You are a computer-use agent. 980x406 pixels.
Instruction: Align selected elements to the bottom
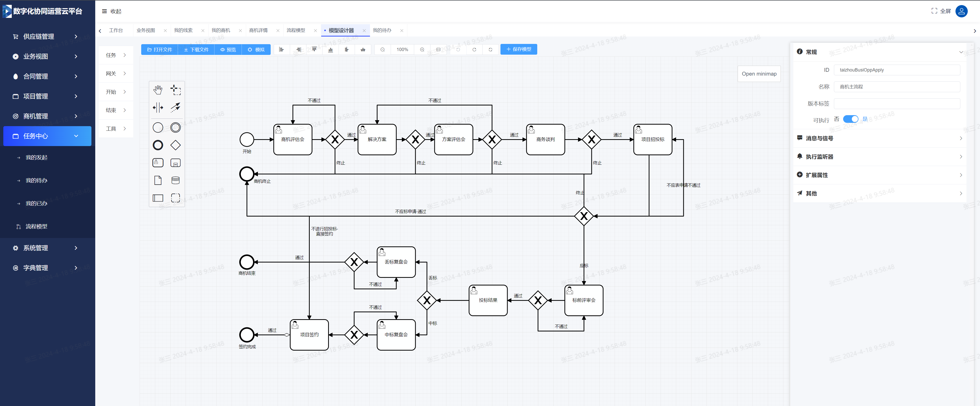click(331, 50)
